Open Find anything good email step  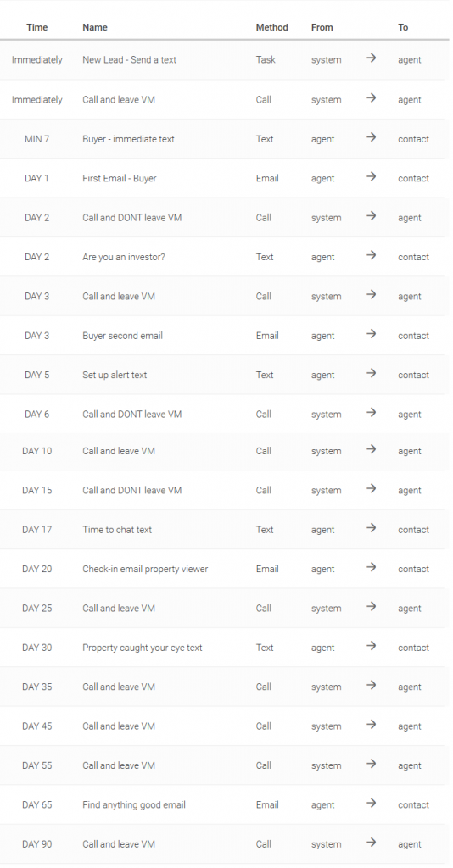click(x=134, y=805)
